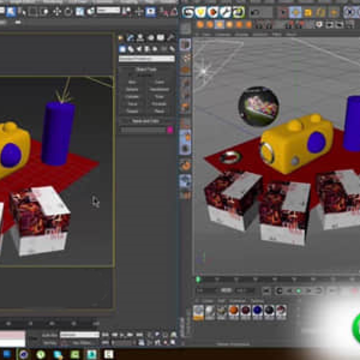This screenshot has width=360, height=360.
Task: Click the green round icon in Cinema 4D toolbar
Action: 239,13
